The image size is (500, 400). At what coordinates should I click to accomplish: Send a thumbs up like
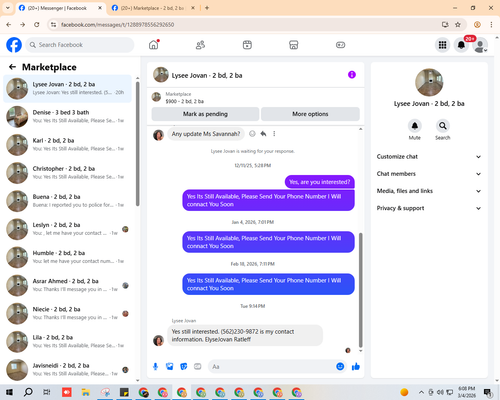[356, 367]
